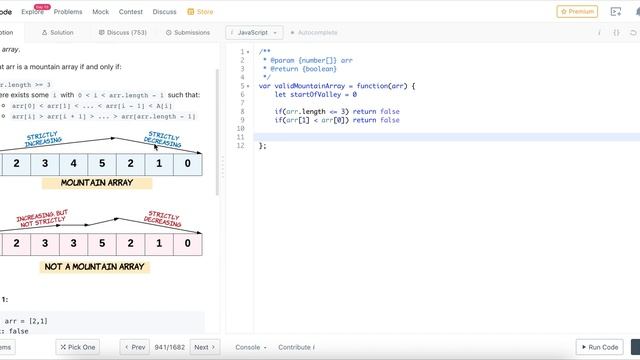Image resolution: width=640 pixels, height=360 pixels.
Task: Click the 'if(arr[1] < arr[0]) return false' line
Action: pos(337,120)
